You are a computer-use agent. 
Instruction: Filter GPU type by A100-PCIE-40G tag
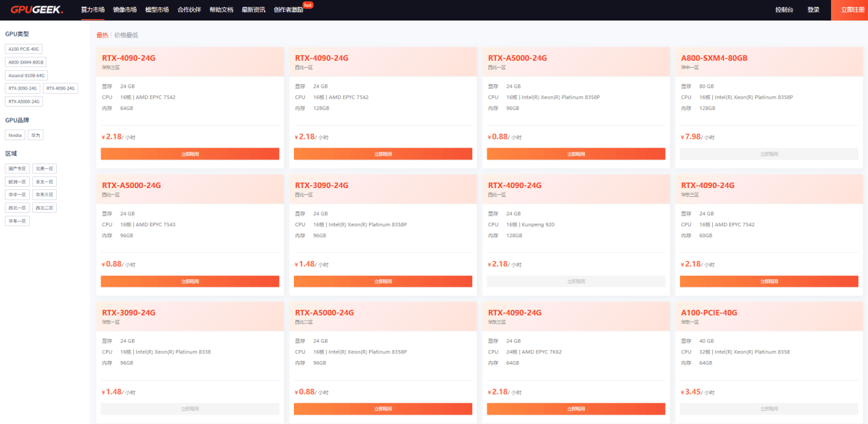tap(24, 49)
